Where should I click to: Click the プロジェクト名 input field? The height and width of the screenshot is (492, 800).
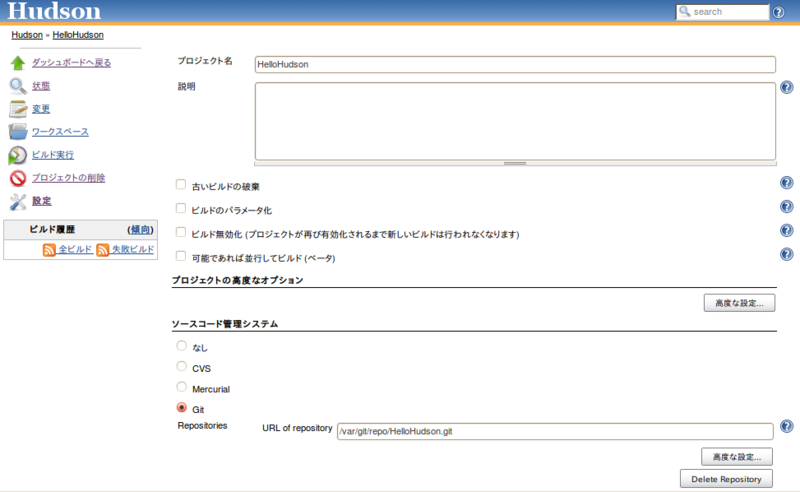pos(515,64)
